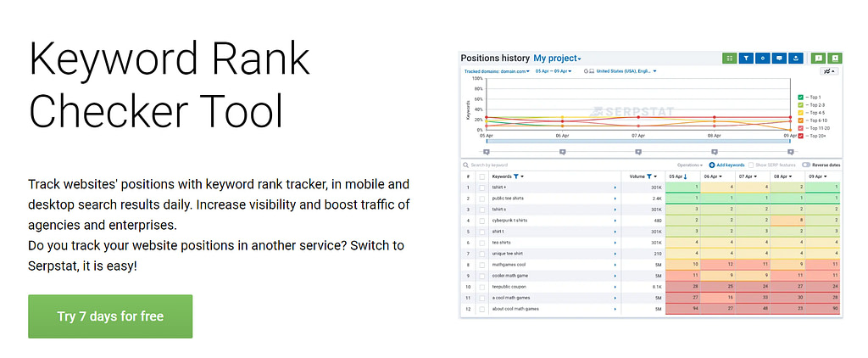The width and height of the screenshot is (868, 358).
Task: Open the My project dropdown
Action: pyautogui.click(x=557, y=59)
